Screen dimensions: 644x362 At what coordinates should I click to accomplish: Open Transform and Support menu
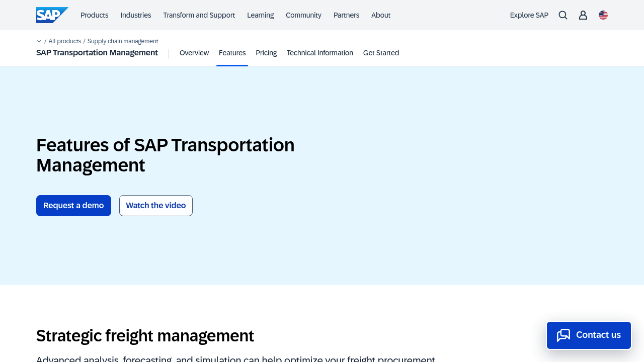(x=199, y=15)
